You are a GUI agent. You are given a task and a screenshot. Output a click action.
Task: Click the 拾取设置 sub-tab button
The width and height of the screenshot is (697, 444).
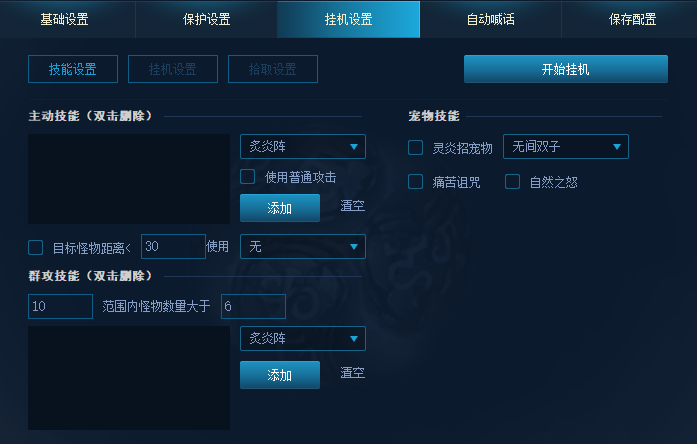tap(273, 69)
